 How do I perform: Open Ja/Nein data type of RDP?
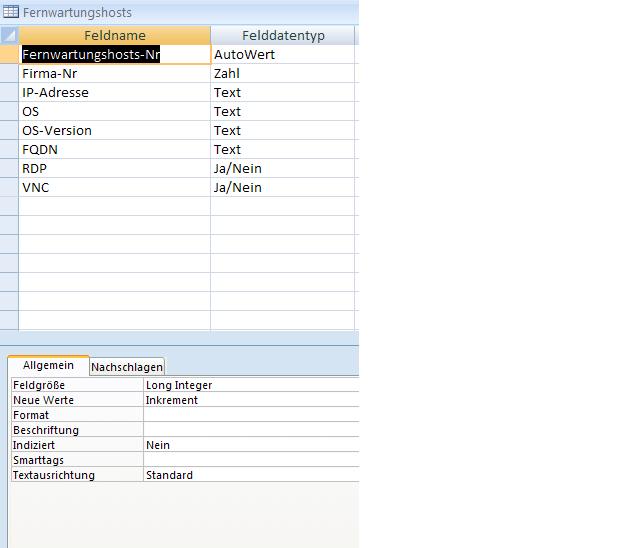(x=282, y=169)
